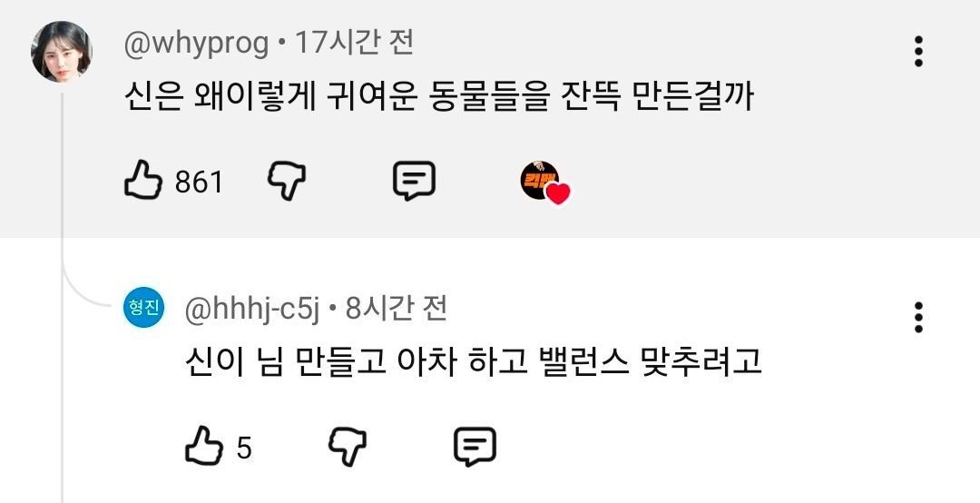The width and height of the screenshot is (980, 503).
Task: Select the comment text starting with 신은 왜이렇게
Action: (x=439, y=96)
